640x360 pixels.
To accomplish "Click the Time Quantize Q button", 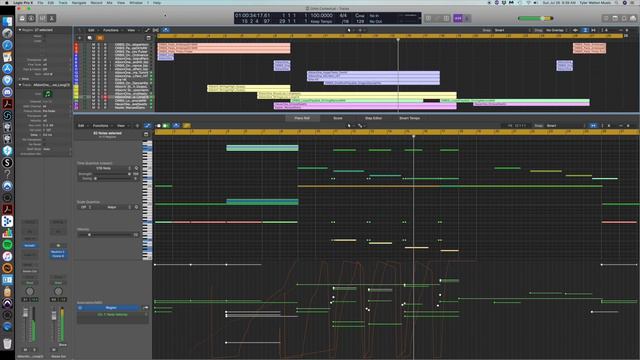I will tap(136, 168).
